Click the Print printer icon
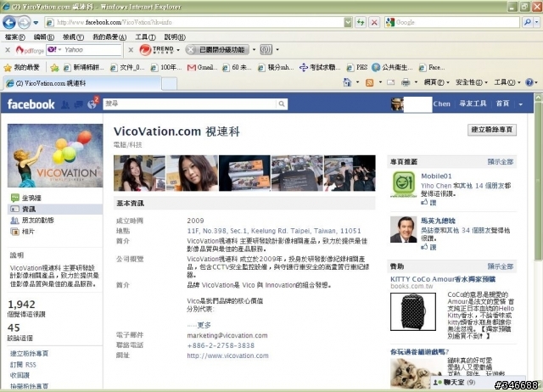 pos(406,82)
